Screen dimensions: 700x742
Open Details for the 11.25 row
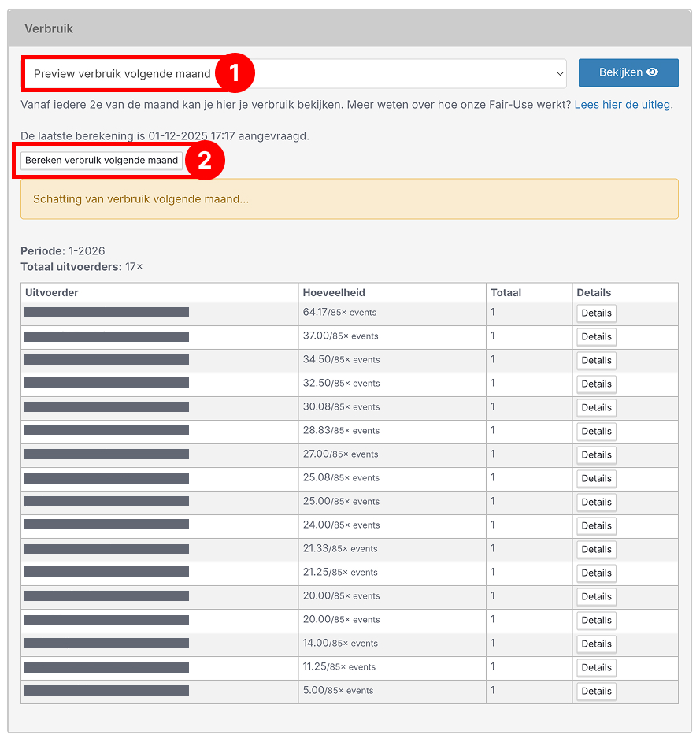[596, 668]
